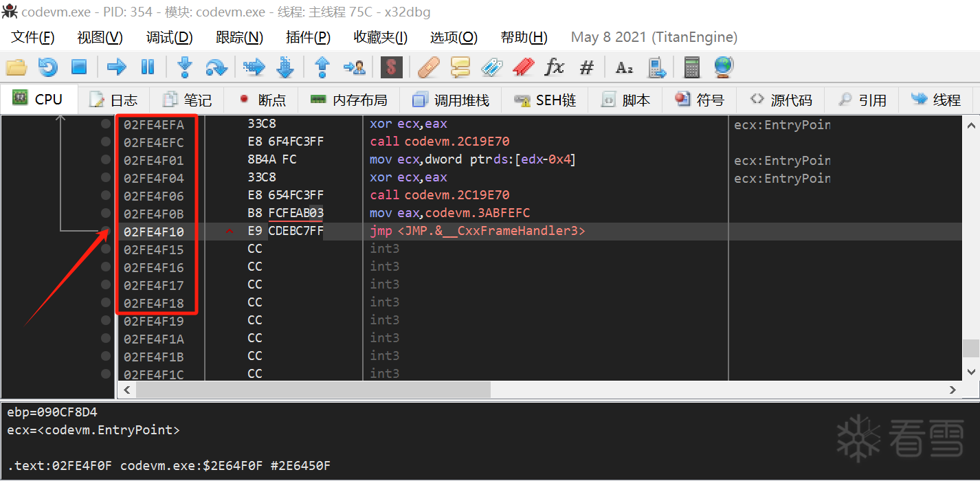This screenshot has height=481, width=980.
Task: Select the mov eax,codevm.3ABFEFC instruction
Action: 450,213
